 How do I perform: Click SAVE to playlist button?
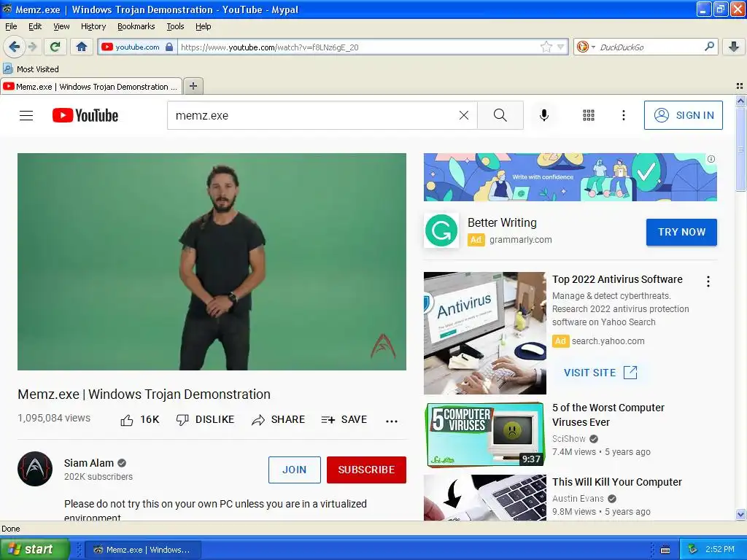[344, 419]
